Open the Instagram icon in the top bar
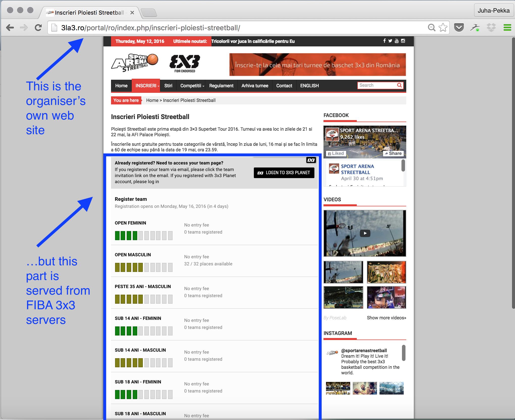 [x=403, y=41]
